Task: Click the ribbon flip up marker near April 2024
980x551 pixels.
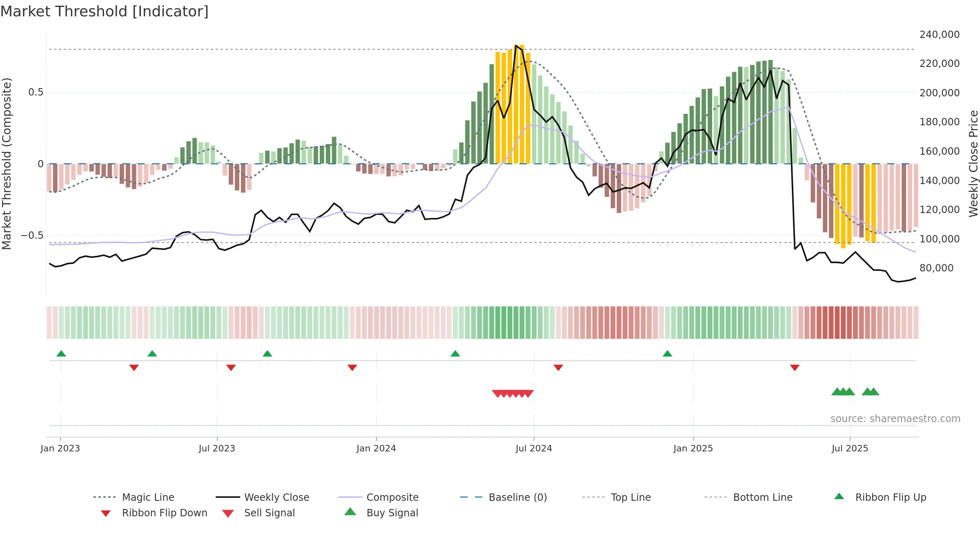Action: point(455,353)
